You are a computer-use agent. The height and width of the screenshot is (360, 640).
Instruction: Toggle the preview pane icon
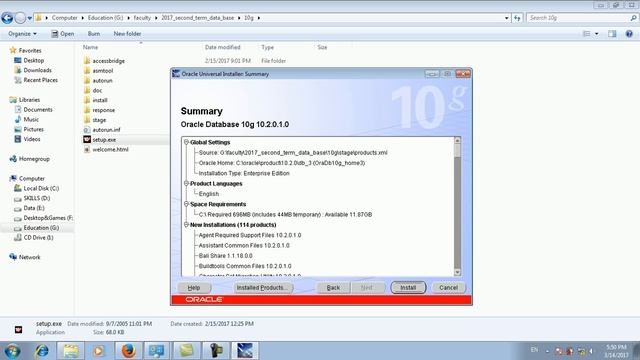[x=612, y=34]
